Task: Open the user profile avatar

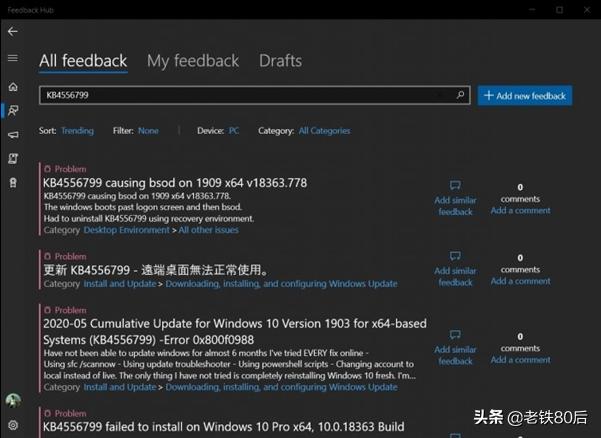Action: tap(13, 400)
